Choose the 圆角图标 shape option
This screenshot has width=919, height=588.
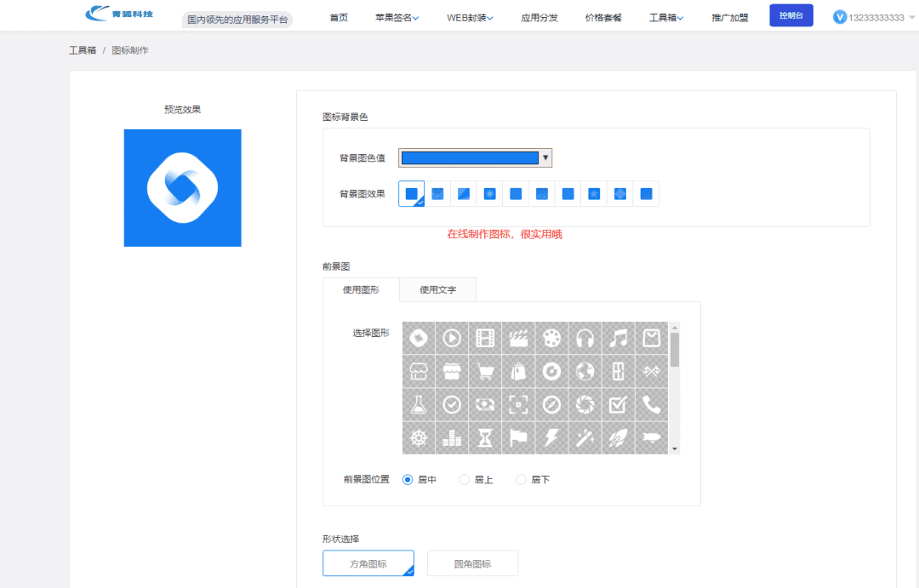click(472, 563)
